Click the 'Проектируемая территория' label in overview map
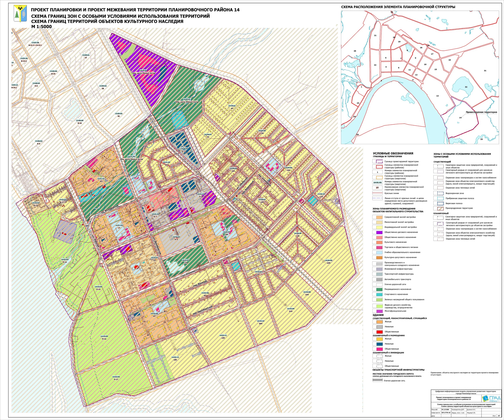The height and width of the screenshot is (420, 504). click(x=481, y=112)
